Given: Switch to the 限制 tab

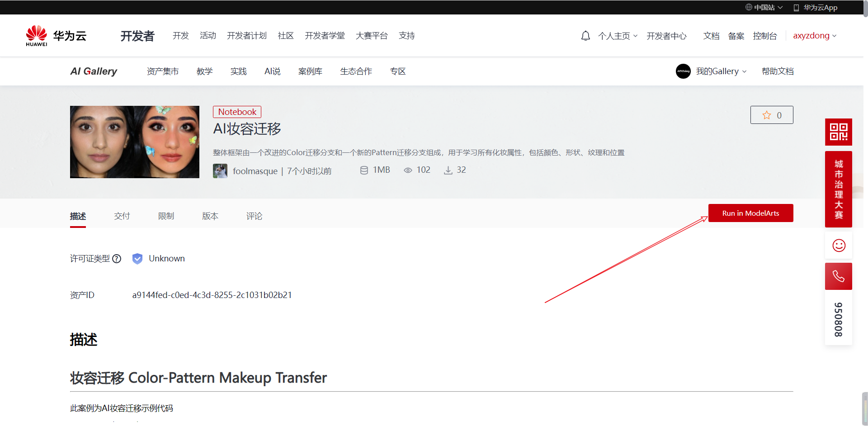Looking at the screenshot, I should [166, 216].
